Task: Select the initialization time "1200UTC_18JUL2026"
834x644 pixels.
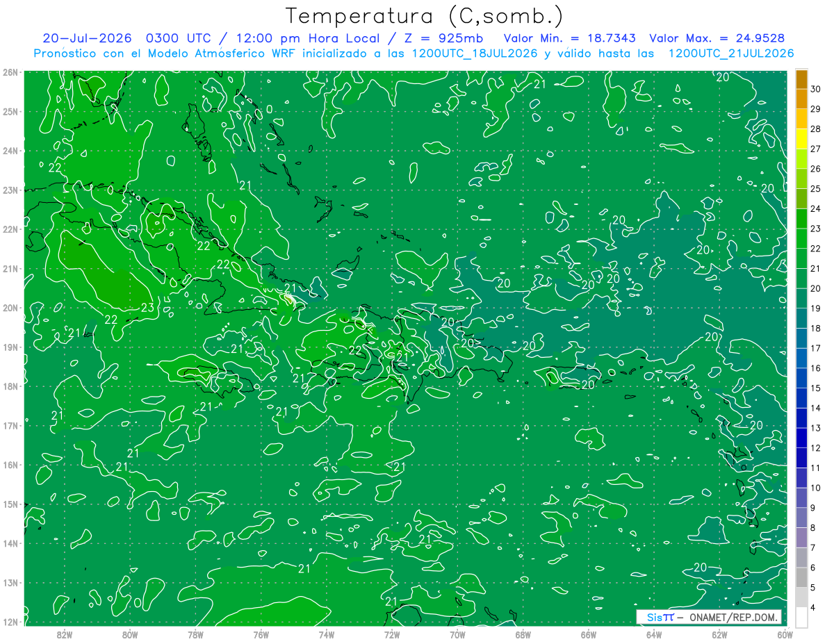Action: pos(474,53)
